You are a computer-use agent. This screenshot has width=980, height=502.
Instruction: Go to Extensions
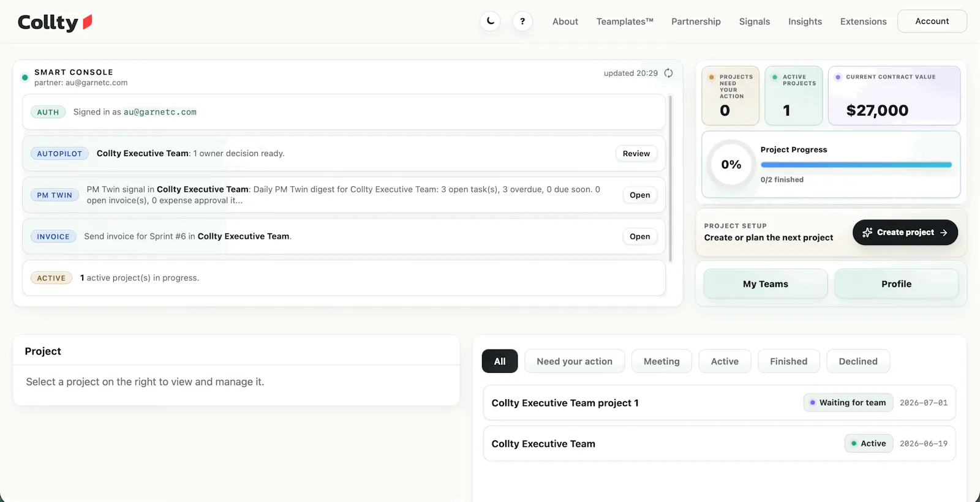click(863, 21)
